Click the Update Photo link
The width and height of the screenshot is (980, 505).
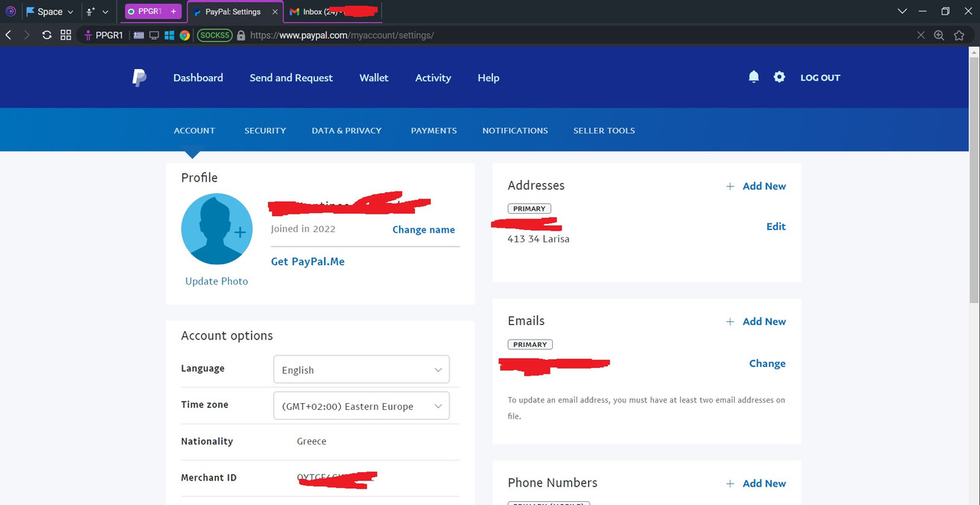(x=217, y=281)
